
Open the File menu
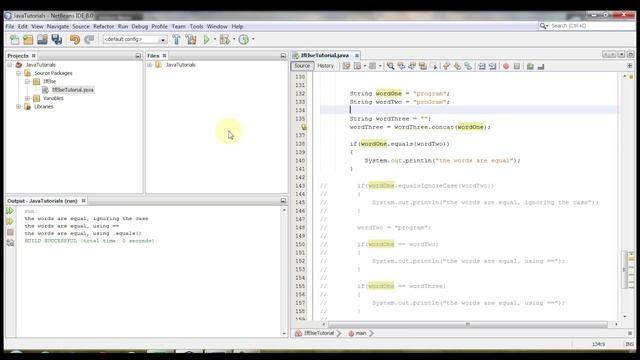pyautogui.click(x=10, y=27)
